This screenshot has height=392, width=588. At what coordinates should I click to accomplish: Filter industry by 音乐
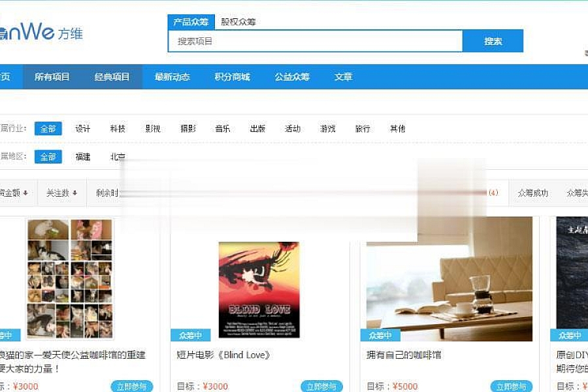[223, 129]
